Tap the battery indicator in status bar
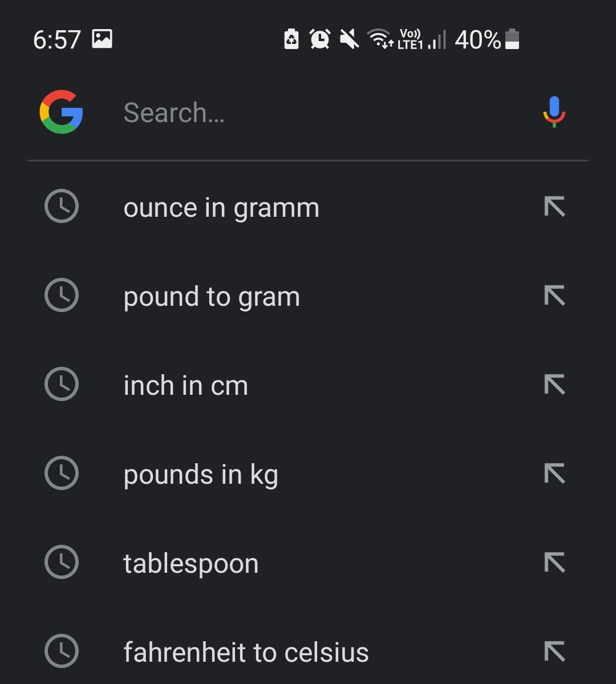616x684 pixels. [x=512, y=39]
